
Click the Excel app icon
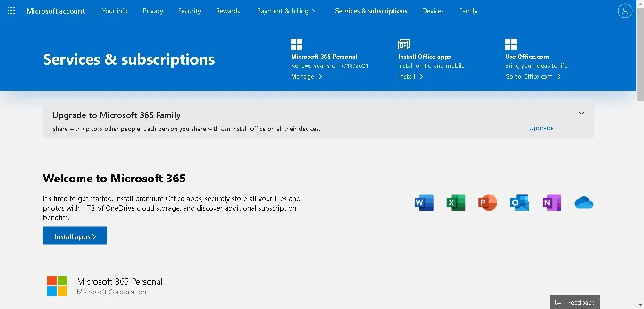(456, 203)
